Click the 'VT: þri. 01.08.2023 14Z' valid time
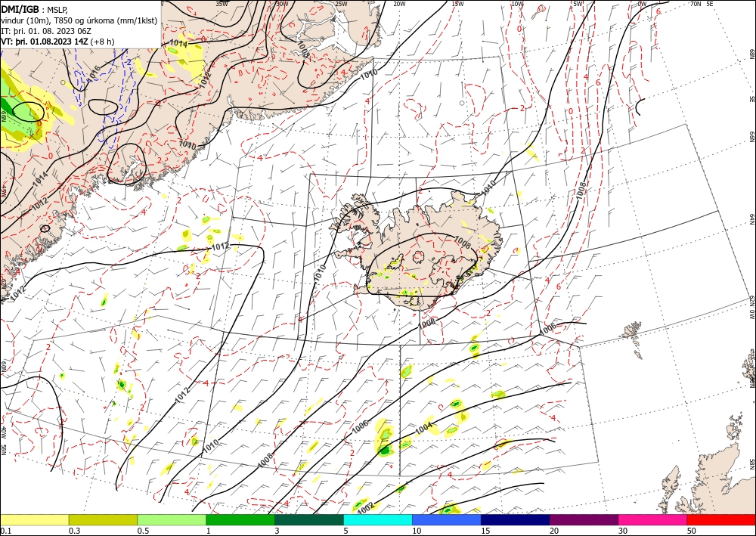756x536 pixels. 45,42
